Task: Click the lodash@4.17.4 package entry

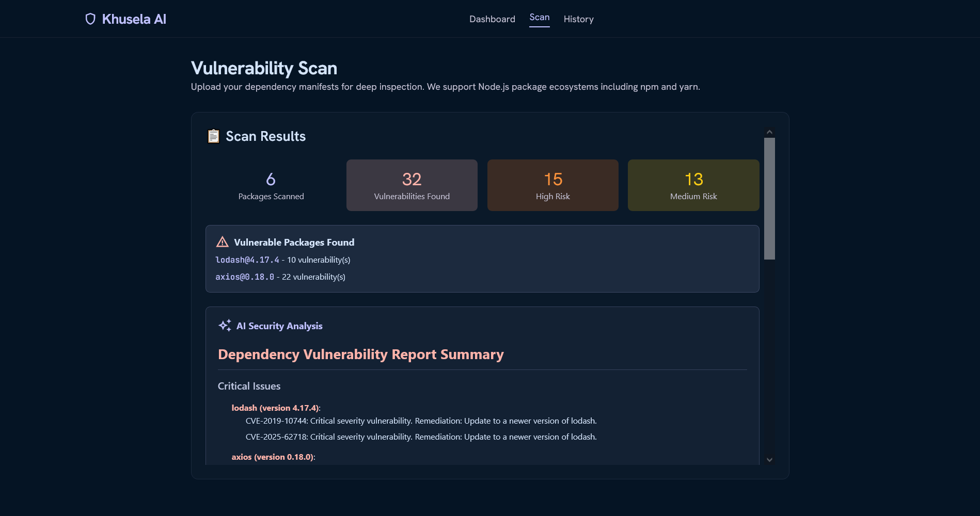Action: (247, 260)
